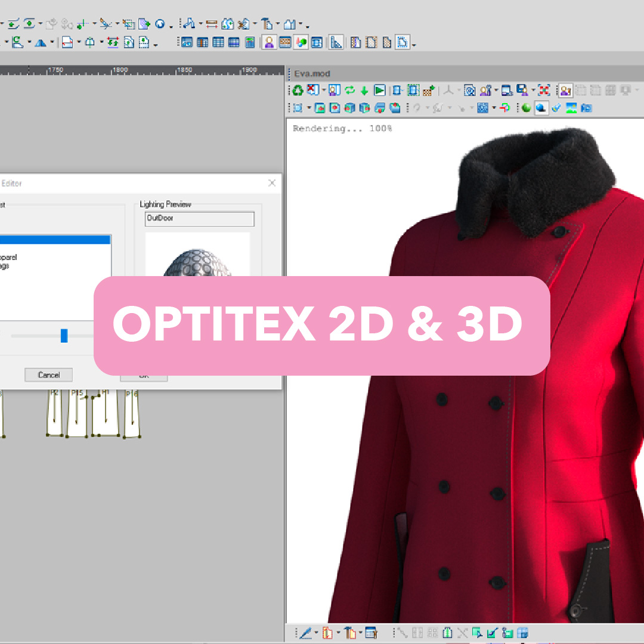Click the green panel with cursor icon bottom toolbar
The width and height of the screenshot is (644, 644).
tap(477, 633)
